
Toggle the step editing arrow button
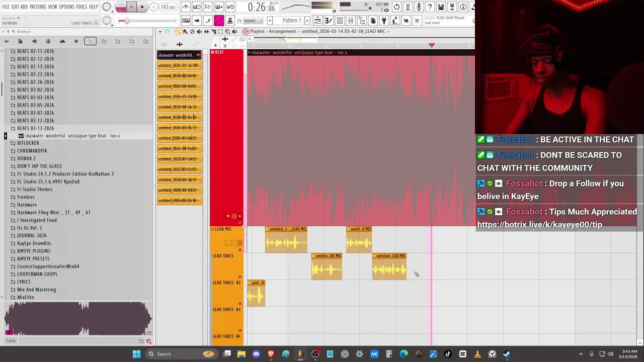(x=197, y=21)
